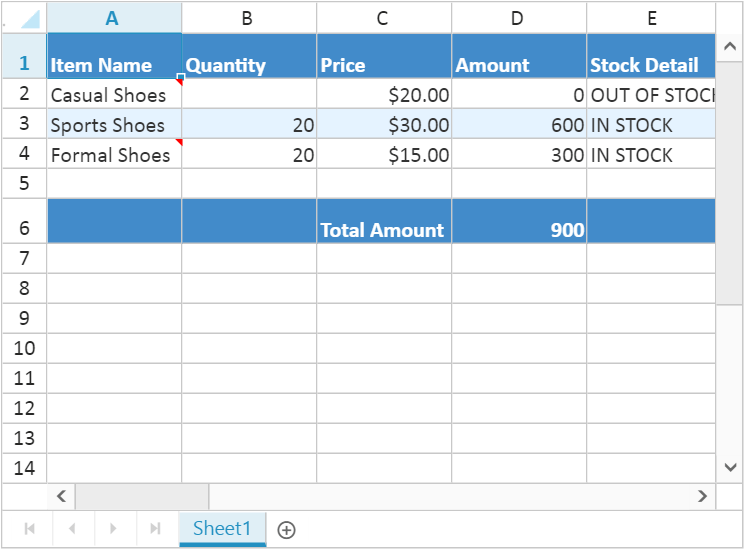
Task: Click horizontal scrollbar left arrow
Action: pyautogui.click(x=61, y=496)
